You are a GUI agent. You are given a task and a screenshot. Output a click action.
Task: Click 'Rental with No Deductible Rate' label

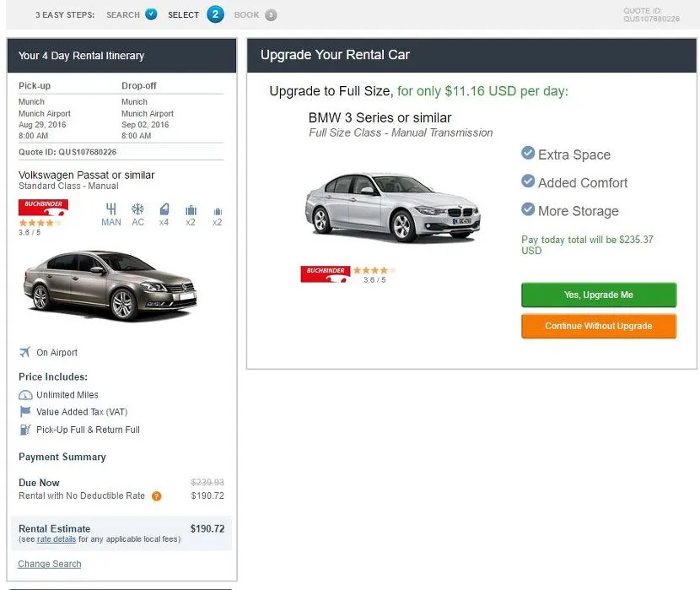(x=82, y=495)
